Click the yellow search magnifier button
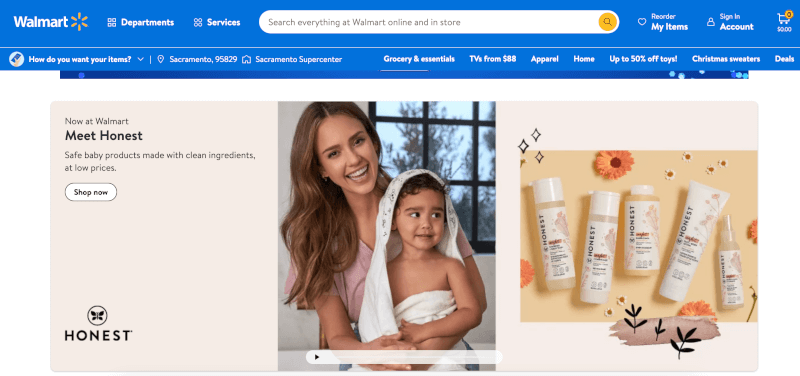800x376 pixels. [607, 22]
